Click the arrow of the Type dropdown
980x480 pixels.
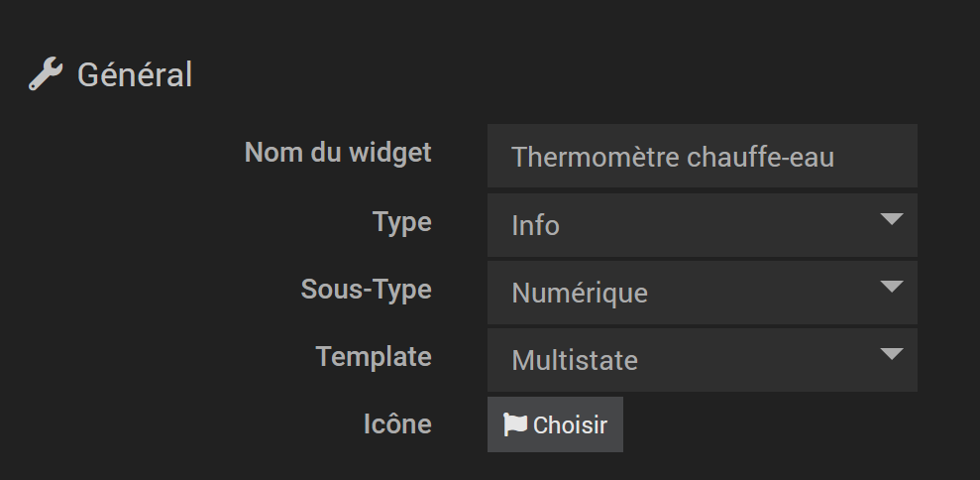[891, 219]
